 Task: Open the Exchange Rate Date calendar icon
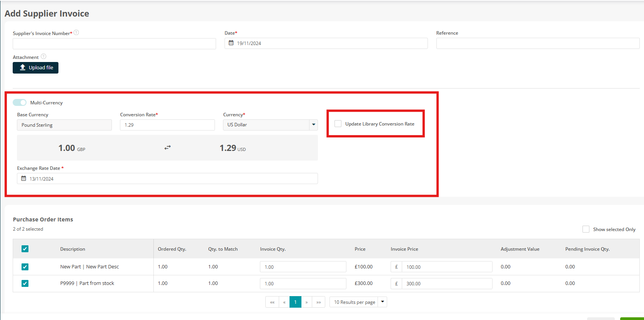[x=23, y=179]
